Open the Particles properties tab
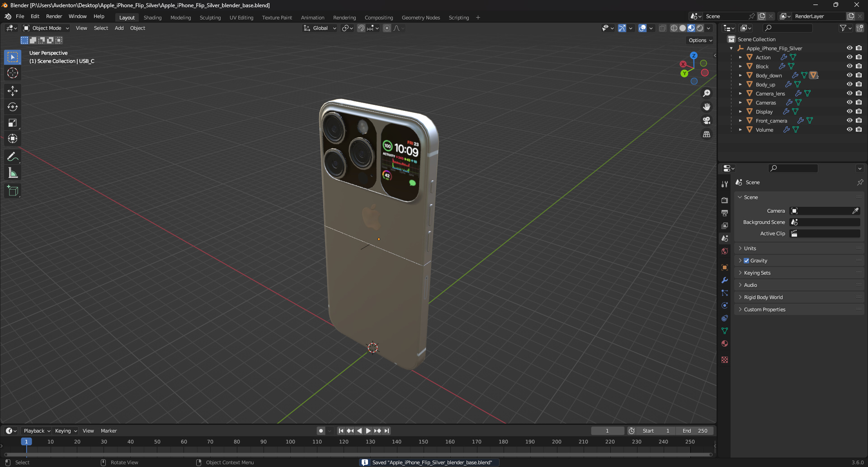The width and height of the screenshot is (868, 467). tap(725, 293)
